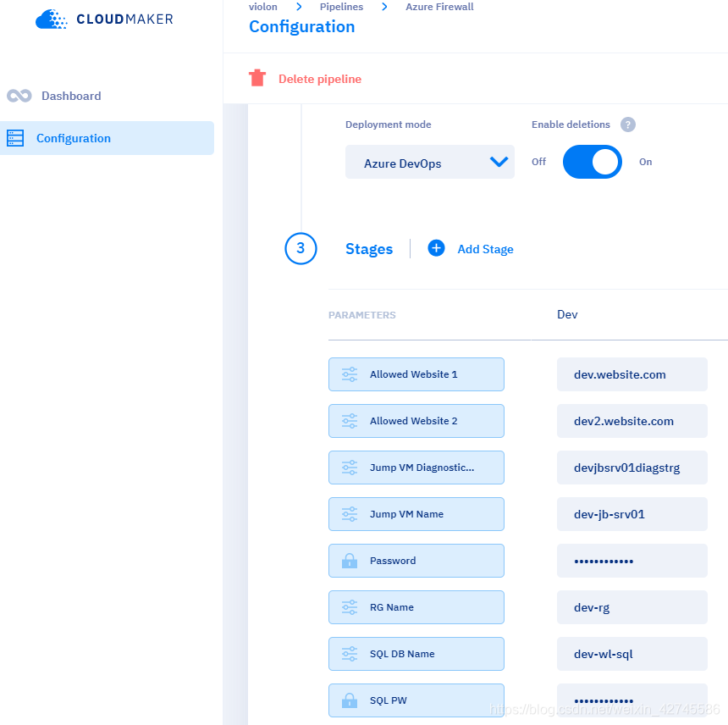The image size is (728, 725).
Task: Click the Dashboard infinity icon in sidebar
Action: point(19,96)
